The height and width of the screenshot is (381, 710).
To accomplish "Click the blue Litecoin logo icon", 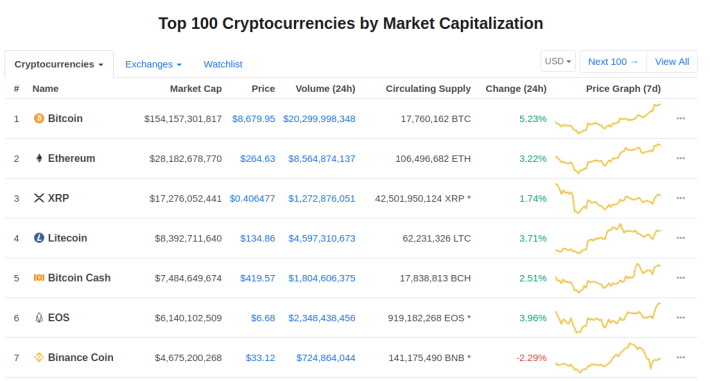I will [39, 238].
